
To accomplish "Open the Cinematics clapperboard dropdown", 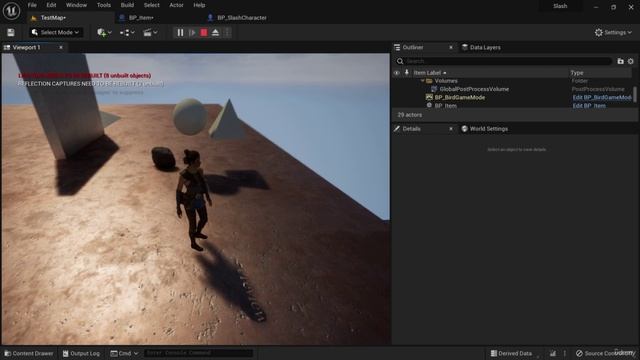I will click(150, 33).
